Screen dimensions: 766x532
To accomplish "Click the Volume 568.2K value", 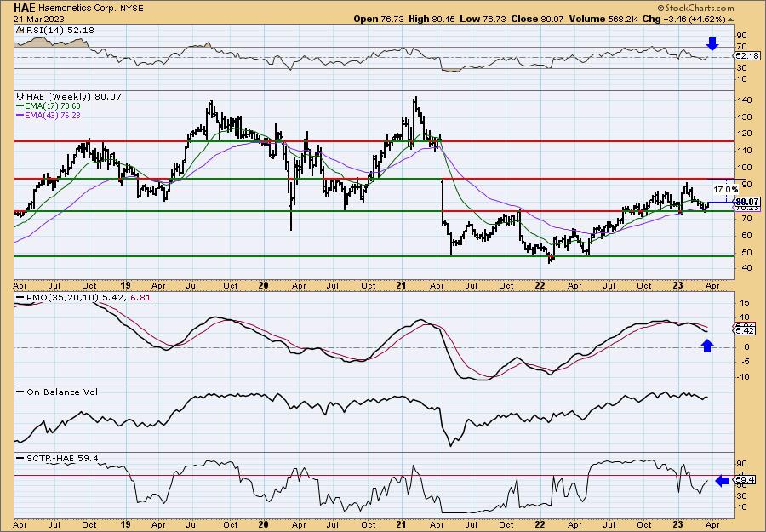I will coord(603,19).
